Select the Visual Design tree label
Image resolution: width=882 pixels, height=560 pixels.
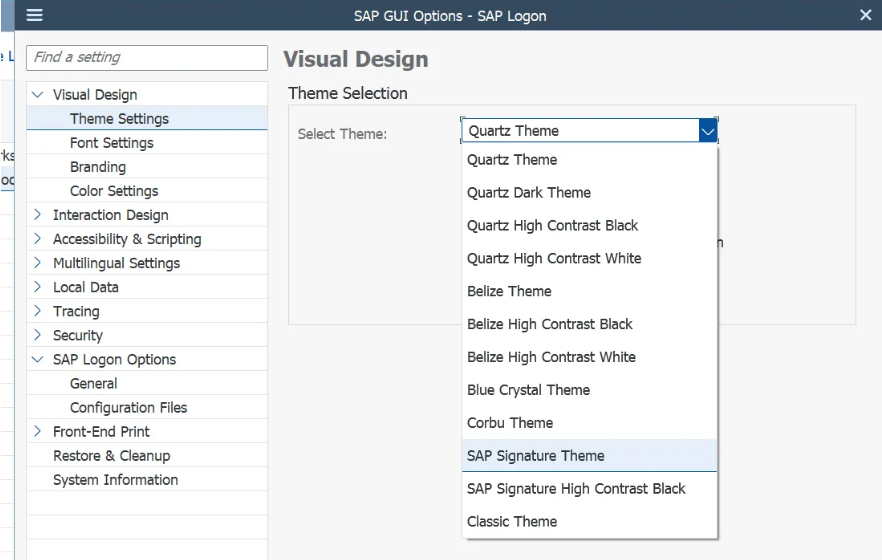(x=95, y=94)
